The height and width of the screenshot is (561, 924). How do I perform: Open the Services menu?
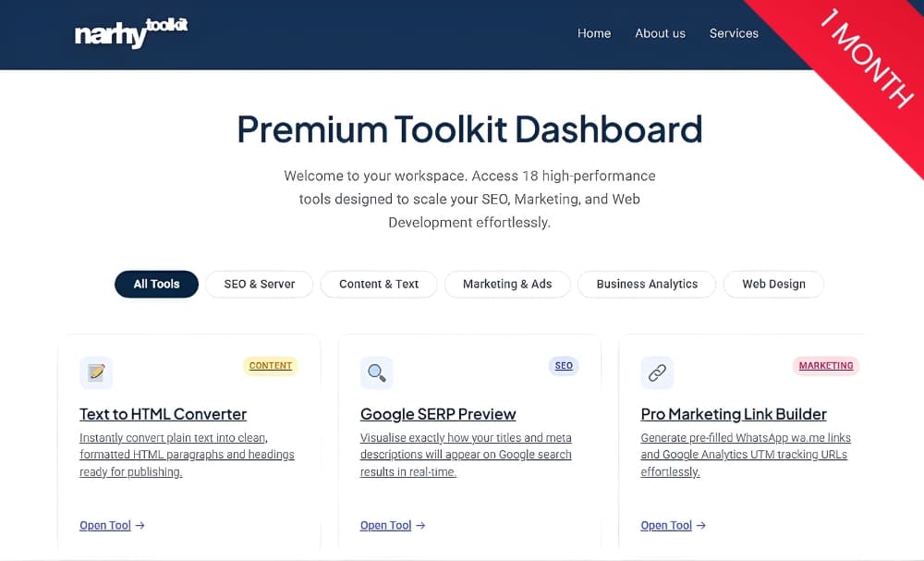(x=734, y=33)
